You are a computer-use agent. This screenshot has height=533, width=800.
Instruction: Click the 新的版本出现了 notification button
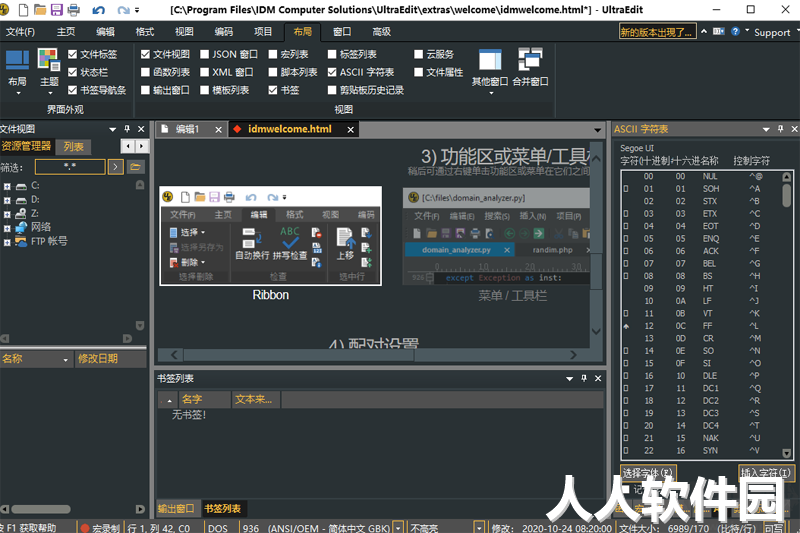[x=657, y=32]
